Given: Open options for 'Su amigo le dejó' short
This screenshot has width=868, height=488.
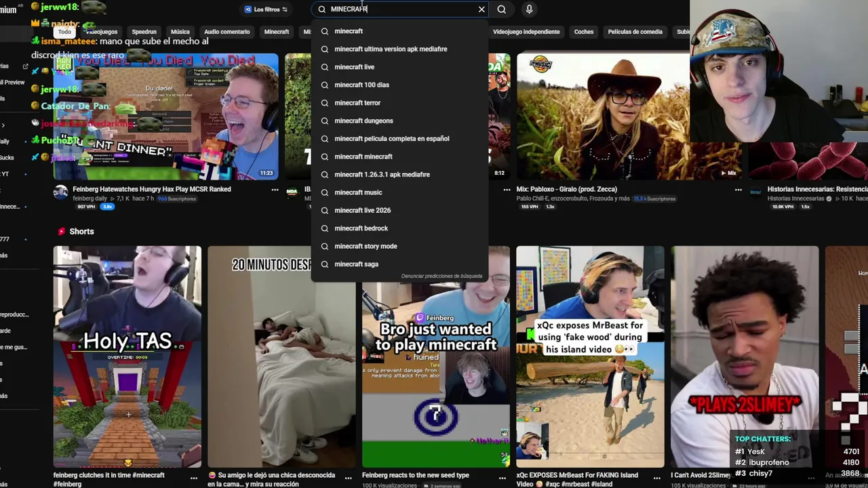Looking at the screenshot, I should point(349,478).
